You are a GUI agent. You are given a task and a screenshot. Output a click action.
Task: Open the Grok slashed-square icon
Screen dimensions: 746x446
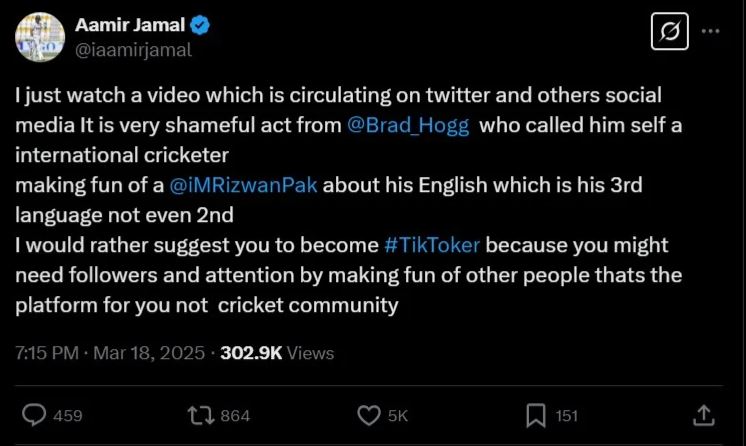669,31
